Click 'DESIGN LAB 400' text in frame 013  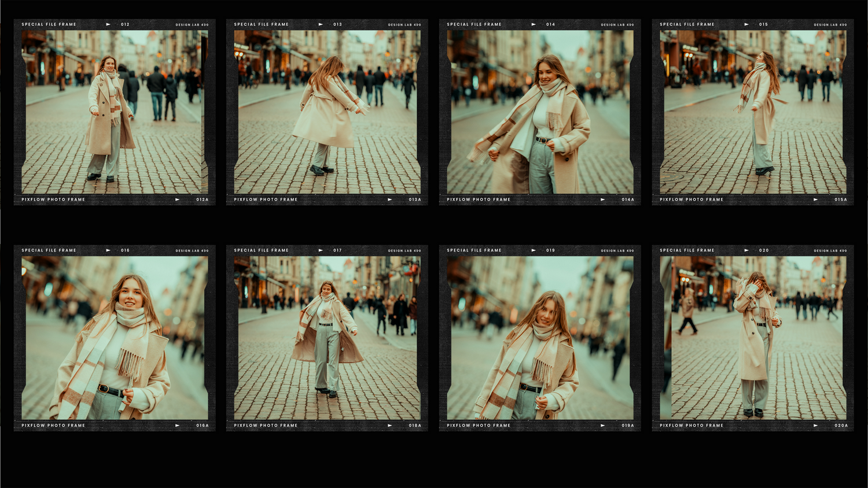click(404, 25)
